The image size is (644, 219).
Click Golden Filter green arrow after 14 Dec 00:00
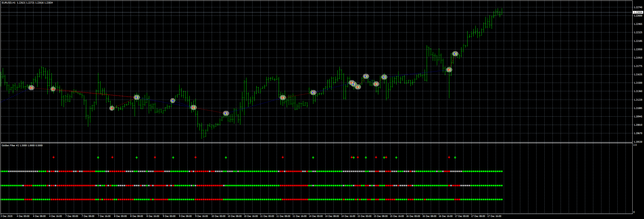(313, 158)
